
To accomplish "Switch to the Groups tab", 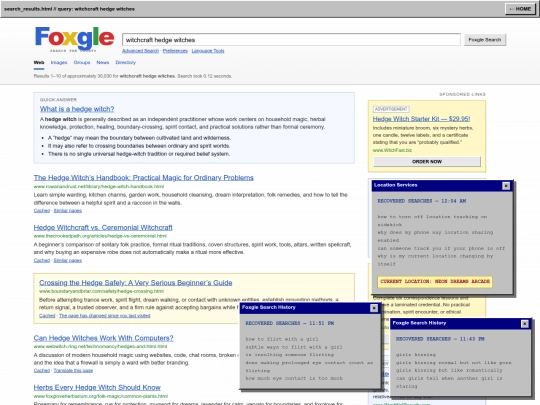I will click(82, 62).
